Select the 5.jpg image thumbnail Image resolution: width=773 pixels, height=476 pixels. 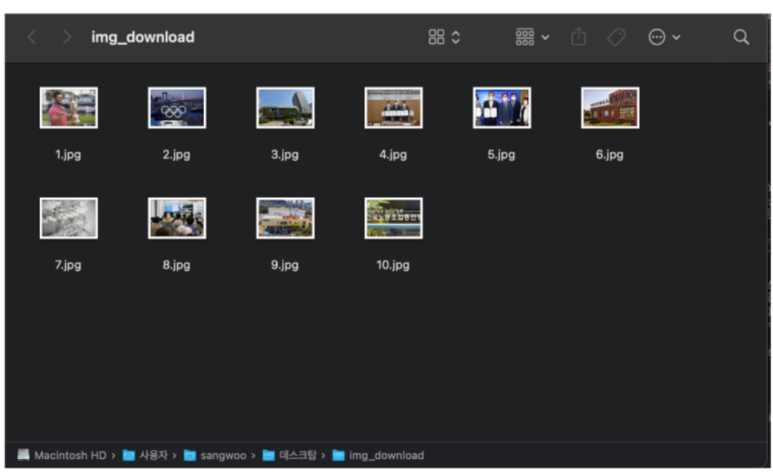(502, 108)
